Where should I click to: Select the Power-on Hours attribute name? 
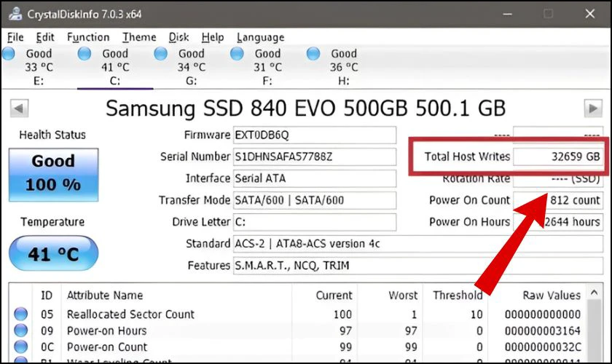[x=106, y=331]
